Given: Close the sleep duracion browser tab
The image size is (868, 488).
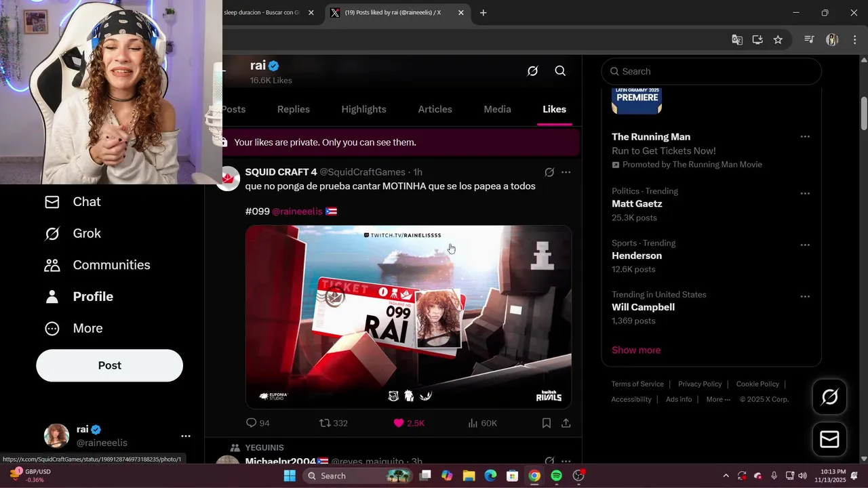Looking at the screenshot, I should (311, 12).
